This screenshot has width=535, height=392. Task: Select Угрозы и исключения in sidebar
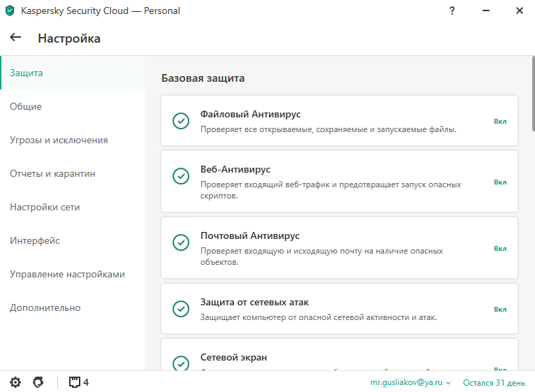coord(59,140)
